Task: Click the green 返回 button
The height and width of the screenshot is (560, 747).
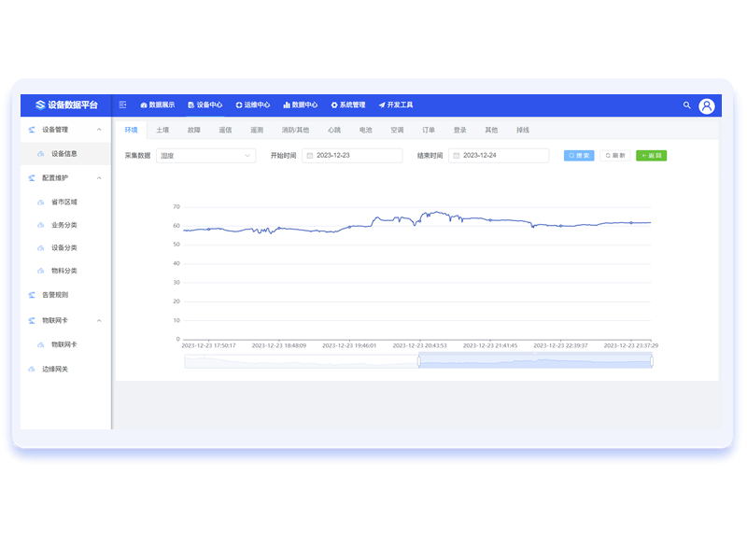Action: (651, 156)
